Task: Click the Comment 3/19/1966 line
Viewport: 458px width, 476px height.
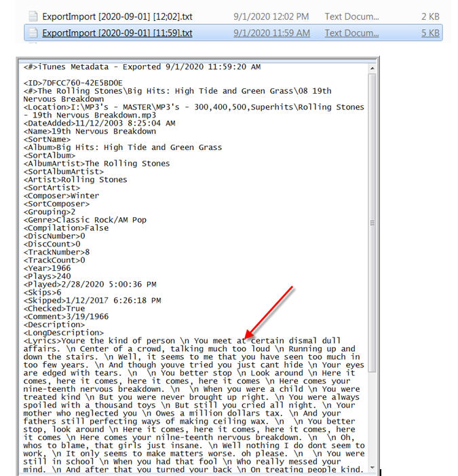Action: 66,316
